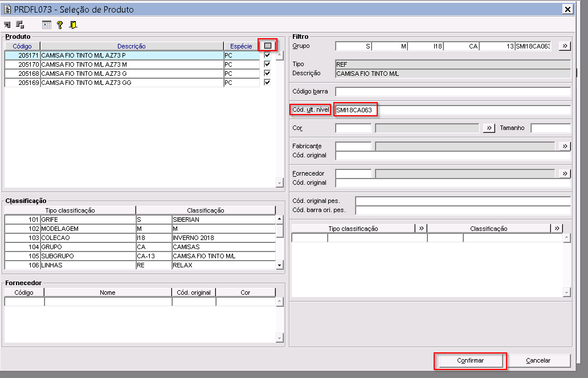Click the Tamanho input field

[x=550, y=128]
